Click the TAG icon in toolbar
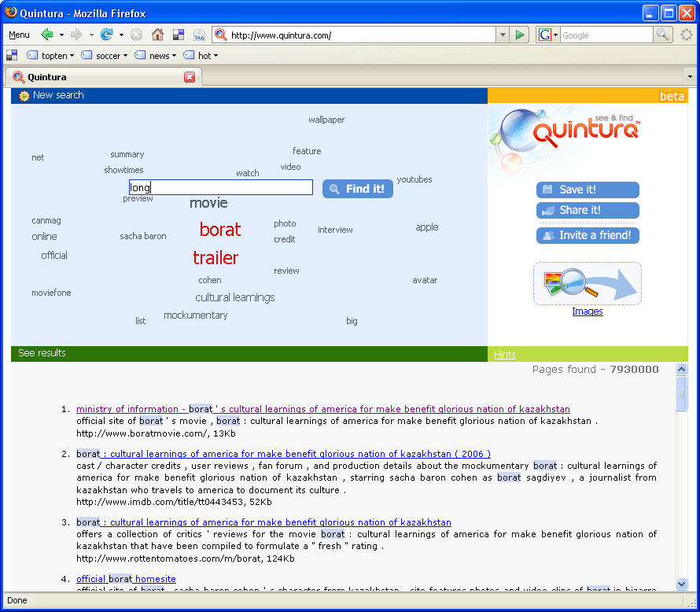The image size is (700, 612). click(199, 35)
